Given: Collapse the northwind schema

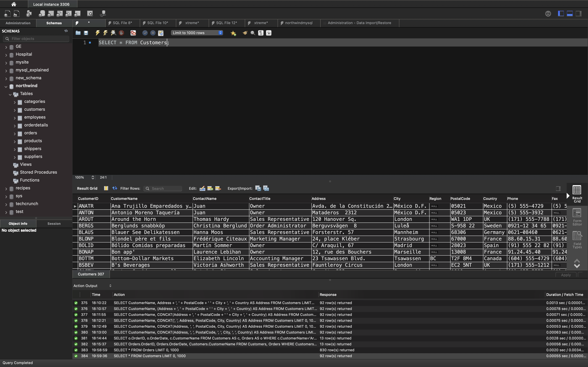Looking at the screenshot, I should click(6, 86).
